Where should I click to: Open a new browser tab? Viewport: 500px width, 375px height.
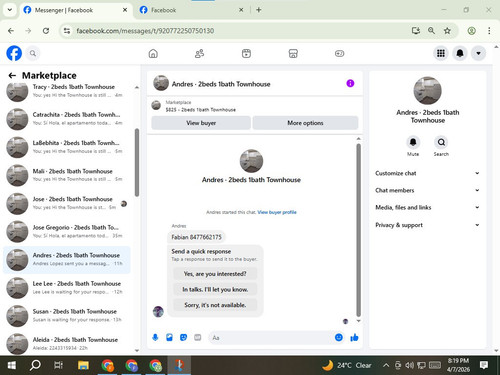(x=259, y=10)
